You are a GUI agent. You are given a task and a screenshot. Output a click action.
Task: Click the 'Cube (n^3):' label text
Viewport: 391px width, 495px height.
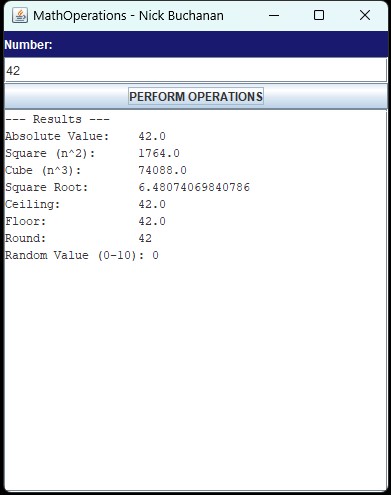point(43,170)
